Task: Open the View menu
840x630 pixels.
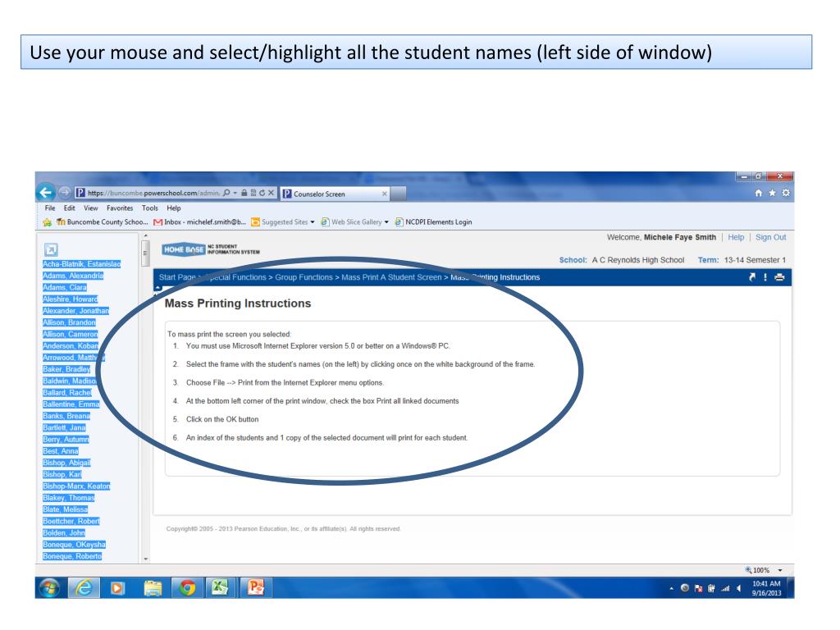Action: pos(90,208)
